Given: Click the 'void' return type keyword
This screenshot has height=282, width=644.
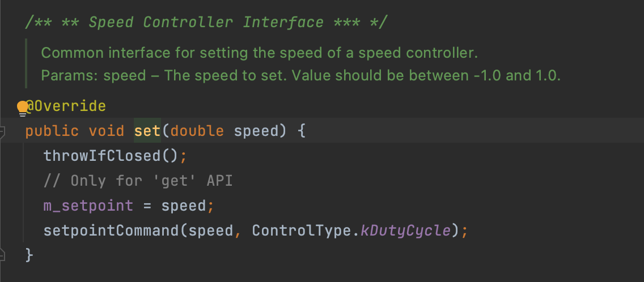Looking at the screenshot, I should (107, 131).
